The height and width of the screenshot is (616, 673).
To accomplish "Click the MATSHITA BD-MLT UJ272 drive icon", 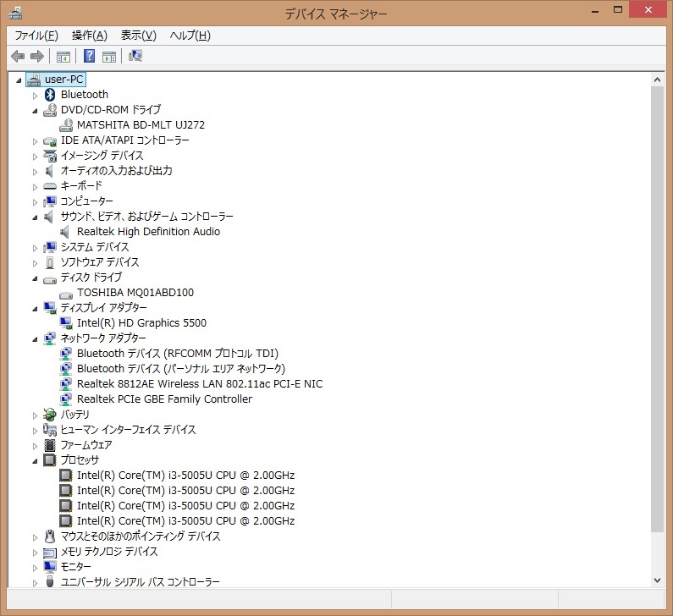I will pos(66,125).
